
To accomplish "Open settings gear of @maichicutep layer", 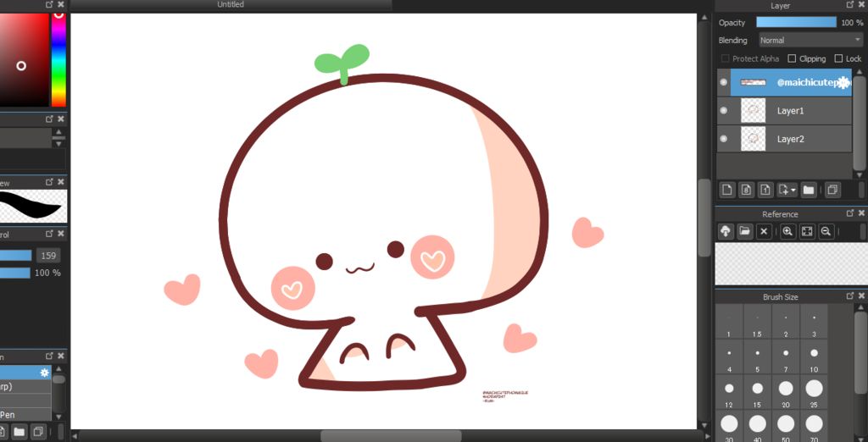I will (843, 83).
